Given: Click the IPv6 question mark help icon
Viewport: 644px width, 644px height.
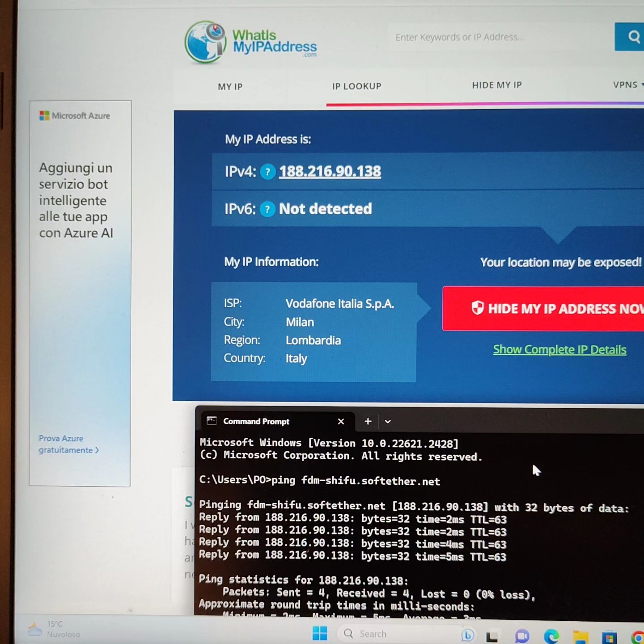Looking at the screenshot, I should (267, 209).
